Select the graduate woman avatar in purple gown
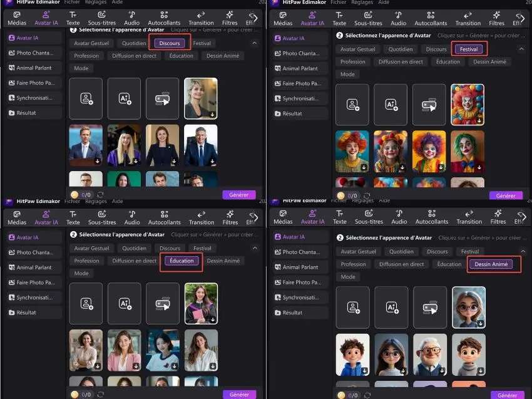Screen dimensions: 532x399 pos(124,145)
